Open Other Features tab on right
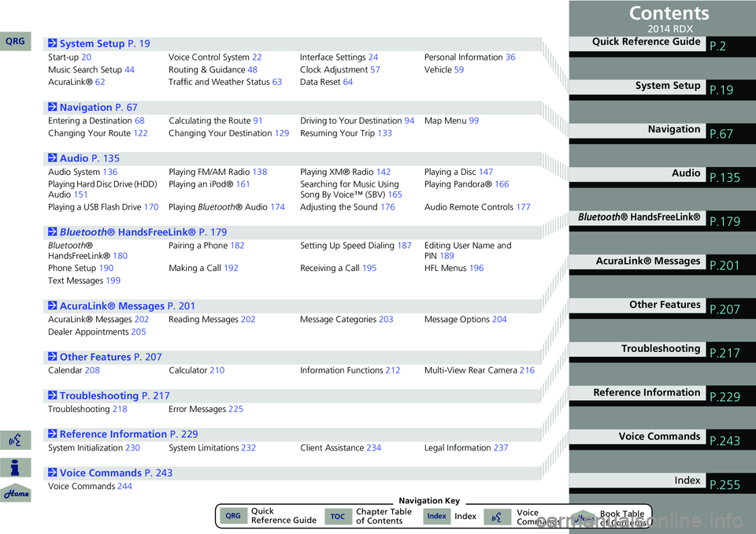The image size is (756, 534). 662,309
